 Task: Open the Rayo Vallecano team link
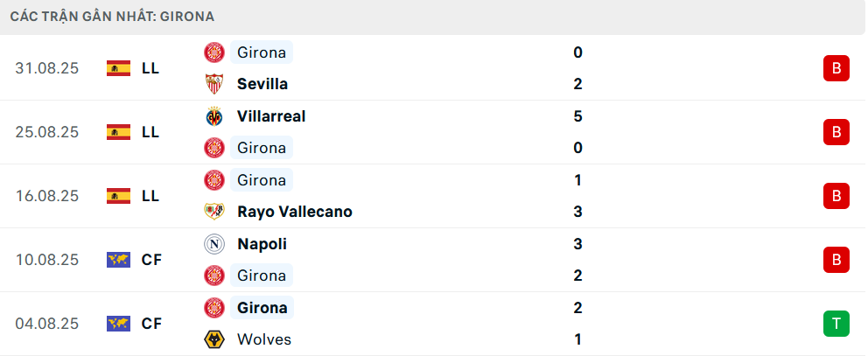pos(294,212)
